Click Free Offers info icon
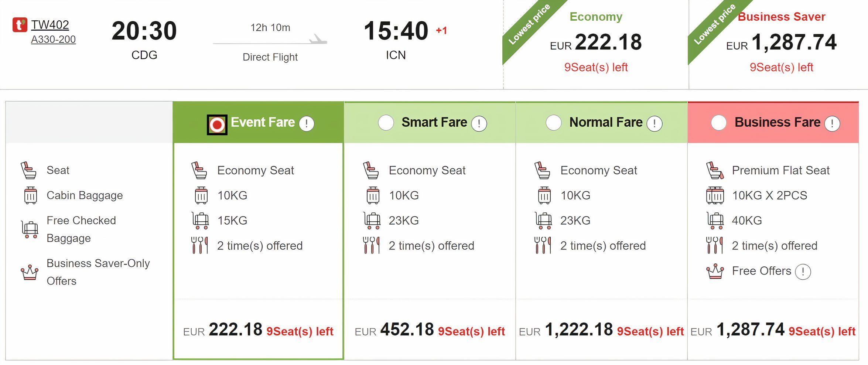This screenshot has height=365, width=868. point(803,272)
